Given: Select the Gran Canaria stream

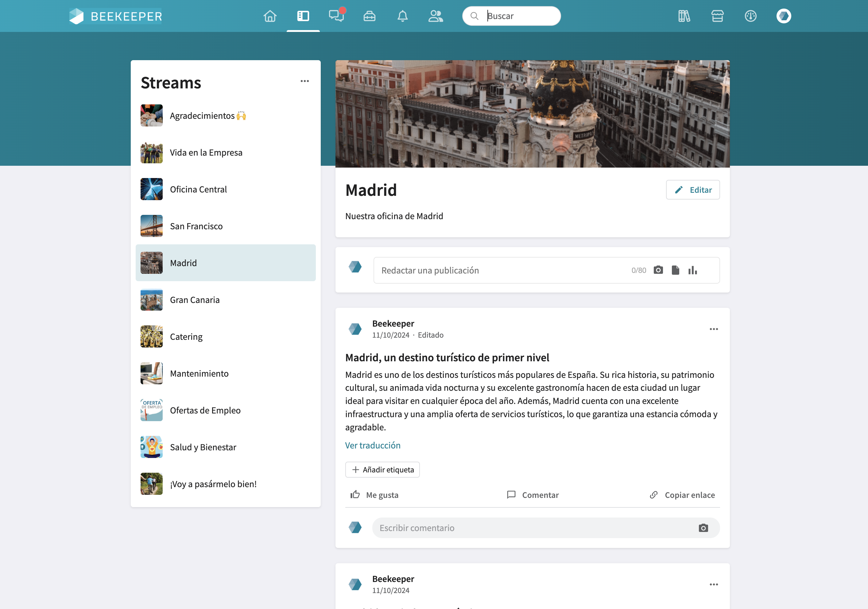Looking at the screenshot, I should click(x=194, y=300).
